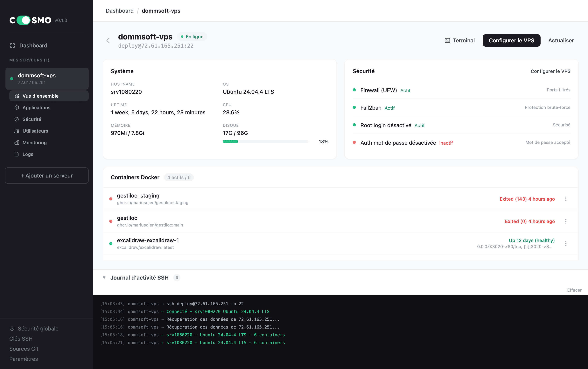
Task: Click the Monitoring chart icon
Action: pos(17,143)
